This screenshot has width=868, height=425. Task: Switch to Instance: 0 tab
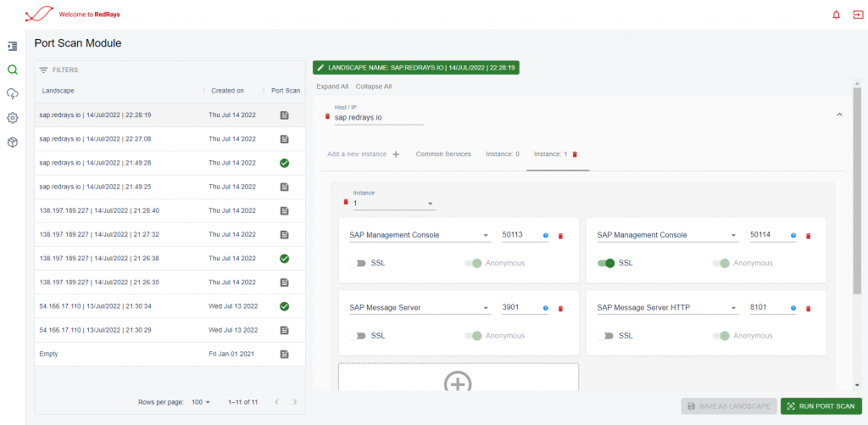click(x=503, y=154)
